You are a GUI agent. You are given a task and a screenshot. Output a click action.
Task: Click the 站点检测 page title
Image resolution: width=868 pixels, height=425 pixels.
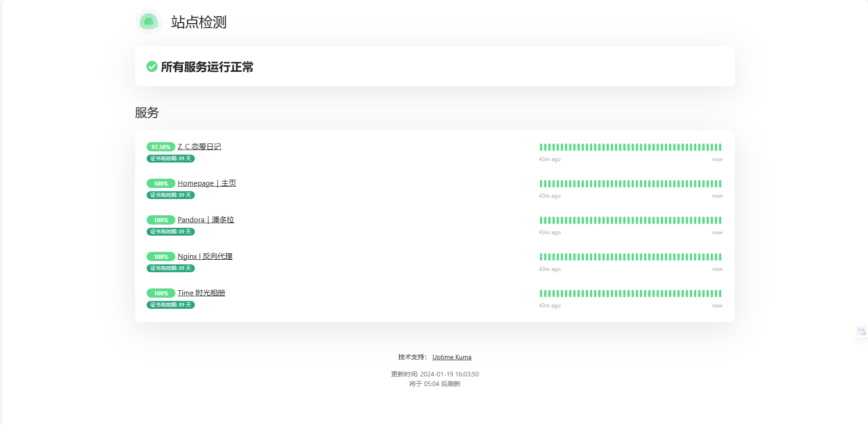pos(199,22)
